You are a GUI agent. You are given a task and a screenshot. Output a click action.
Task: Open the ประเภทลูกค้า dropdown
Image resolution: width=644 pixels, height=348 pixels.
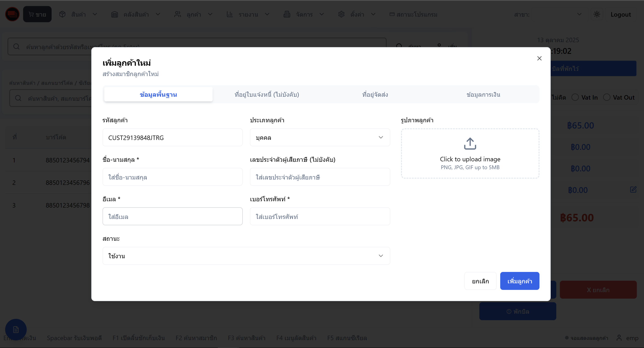320,137
